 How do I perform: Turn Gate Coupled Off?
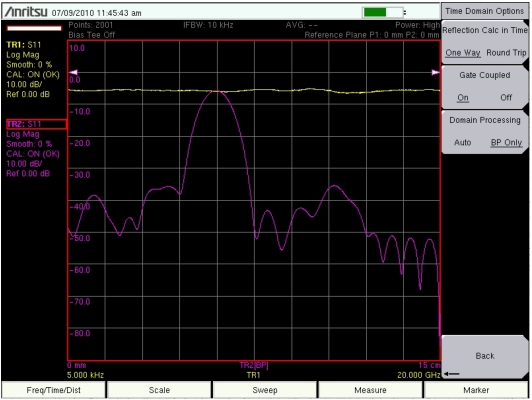506,98
